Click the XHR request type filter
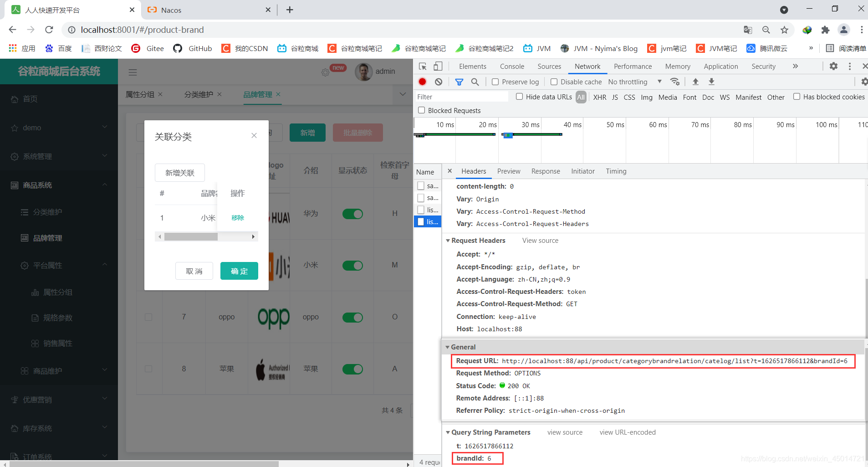868x467 pixels. [x=599, y=97]
